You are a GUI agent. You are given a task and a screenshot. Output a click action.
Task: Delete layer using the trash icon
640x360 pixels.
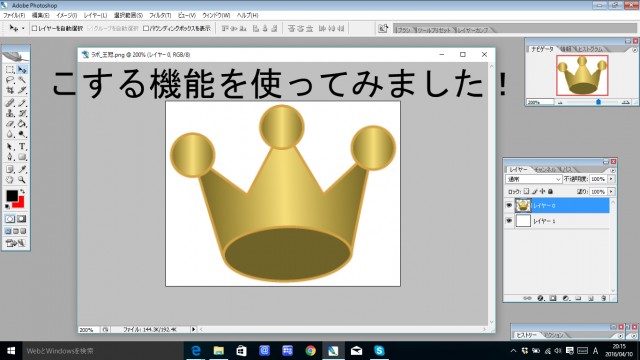click(603, 298)
